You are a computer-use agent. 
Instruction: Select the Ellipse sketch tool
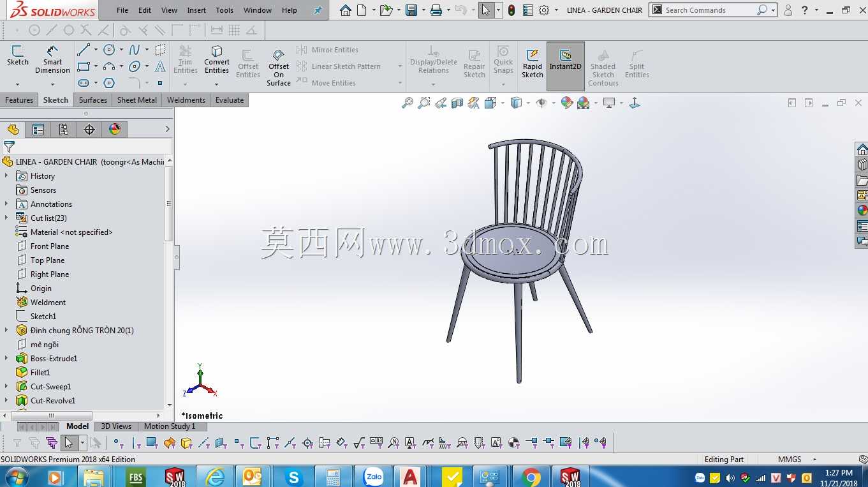[135, 66]
